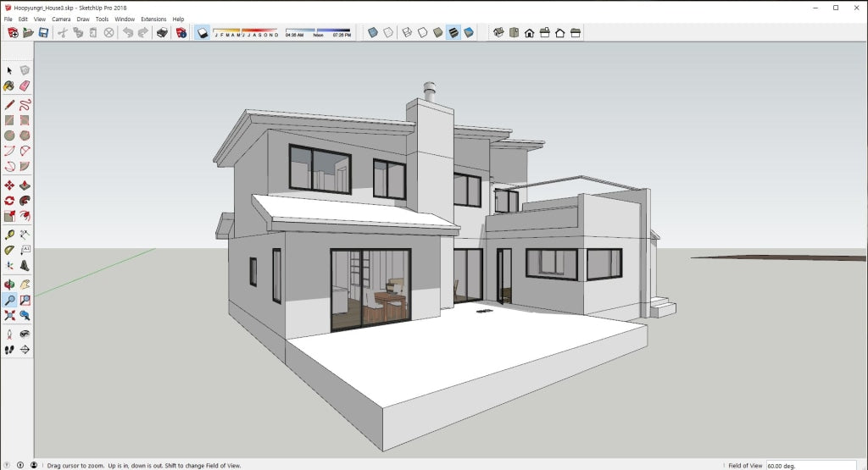Click the Field of View value box

[811, 466]
